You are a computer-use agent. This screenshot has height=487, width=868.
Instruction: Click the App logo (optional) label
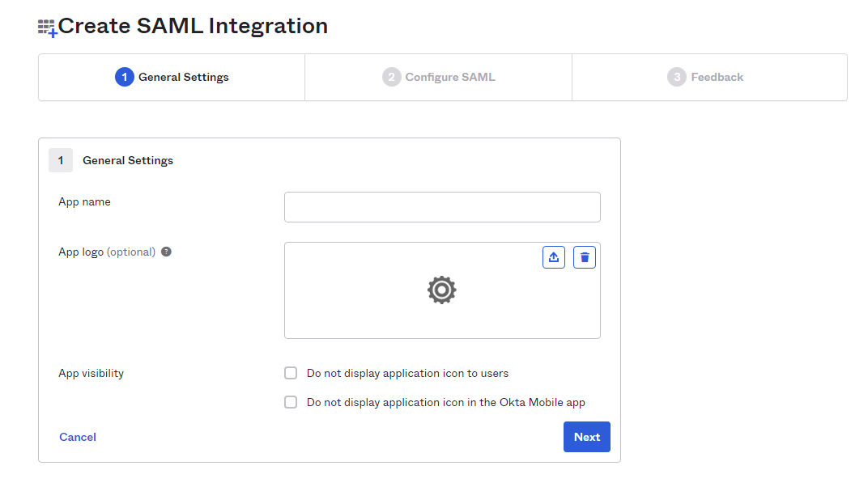click(107, 252)
